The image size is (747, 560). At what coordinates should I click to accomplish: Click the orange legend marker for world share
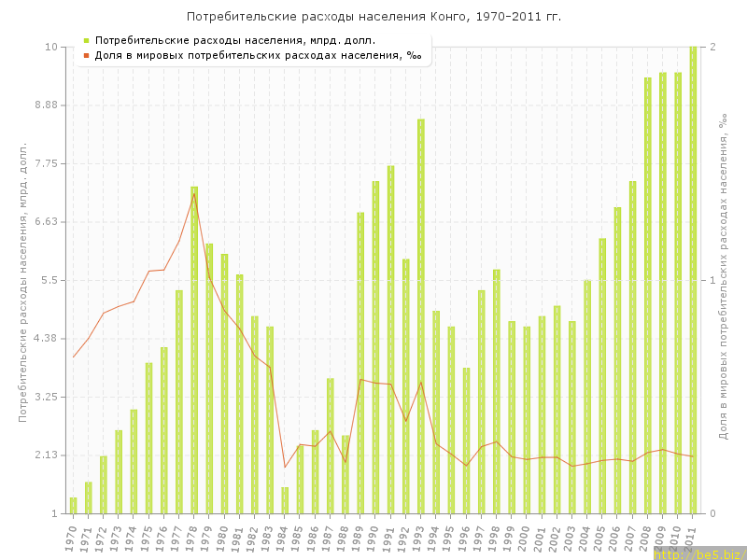pyautogui.click(x=86, y=55)
